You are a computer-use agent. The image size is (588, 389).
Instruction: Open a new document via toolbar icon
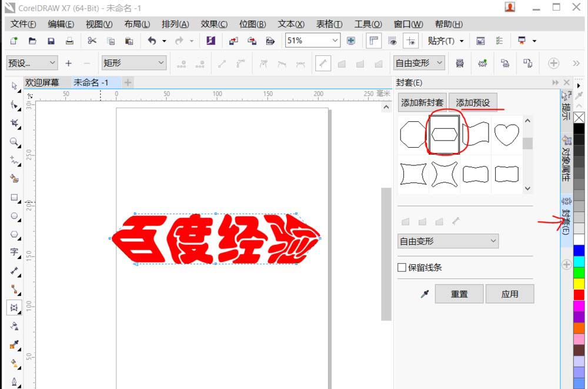click(x=13, y=41)
